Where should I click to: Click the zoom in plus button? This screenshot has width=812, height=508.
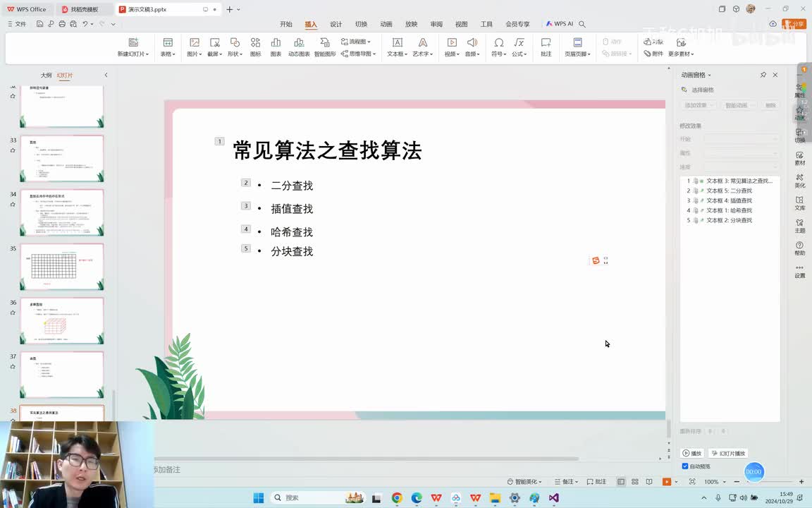pyautogui.click(x=801, y=482)
